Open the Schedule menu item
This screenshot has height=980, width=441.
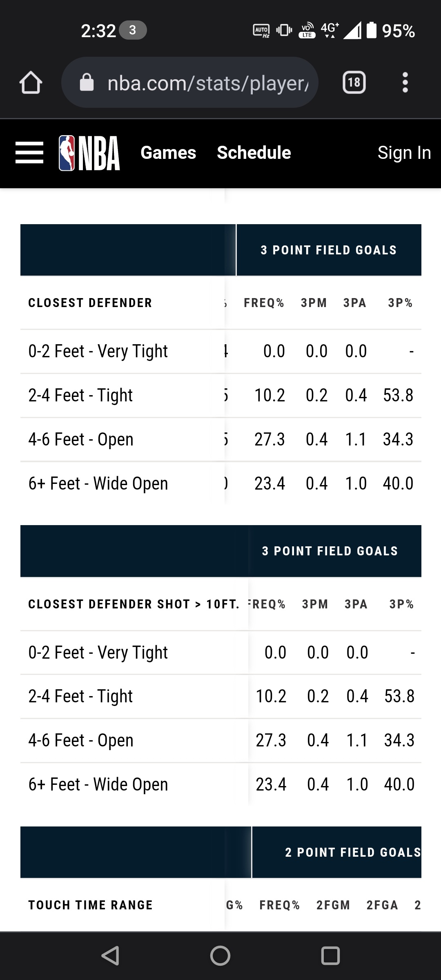point(254,153)
